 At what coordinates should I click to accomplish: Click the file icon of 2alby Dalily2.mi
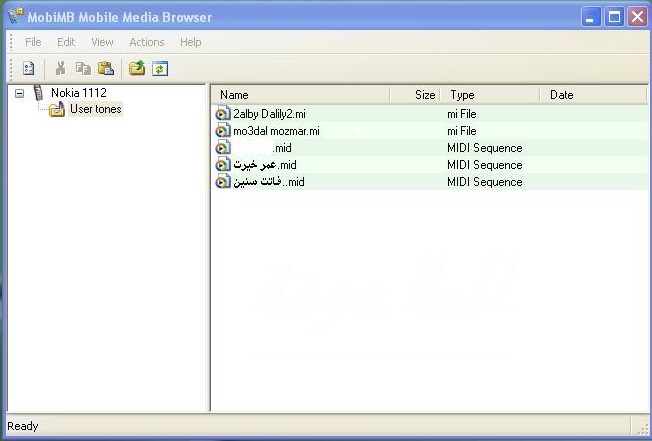tap(223, 113)
